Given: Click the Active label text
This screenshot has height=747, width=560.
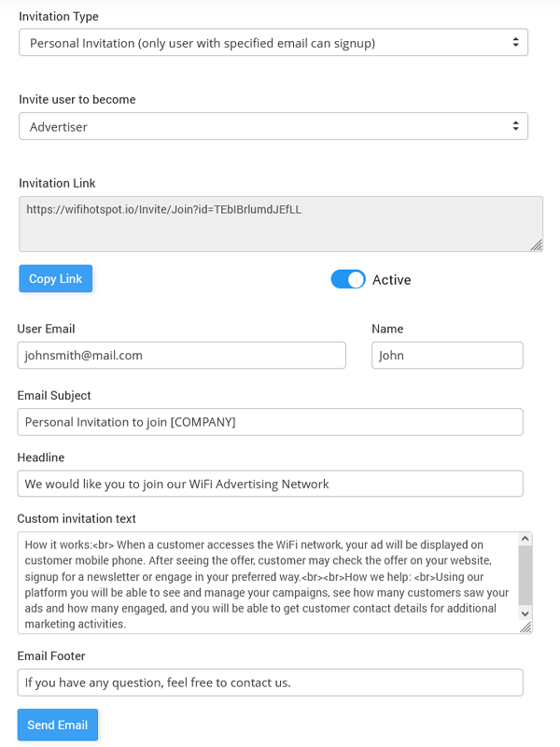Looking at the screenshot, I should click(391, 279).
